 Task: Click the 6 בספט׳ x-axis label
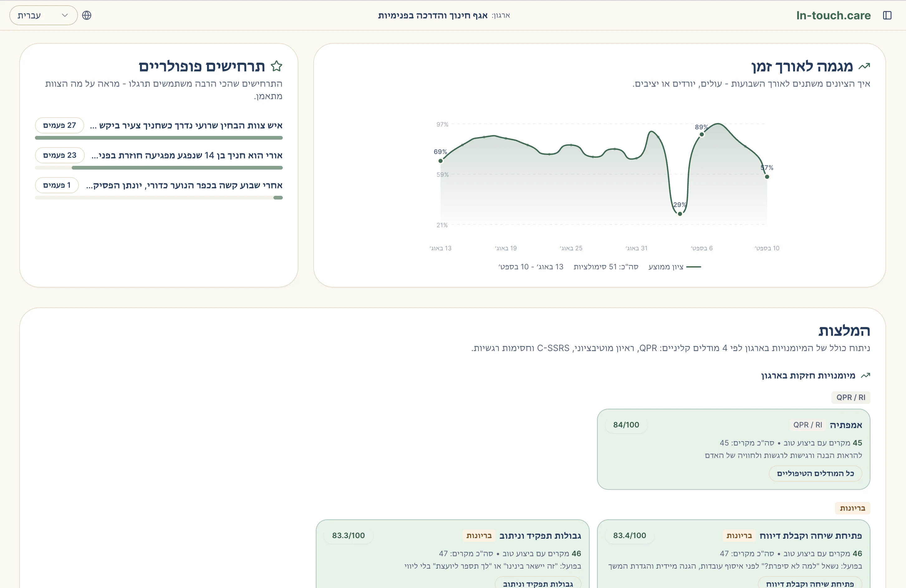coord(701,248)
